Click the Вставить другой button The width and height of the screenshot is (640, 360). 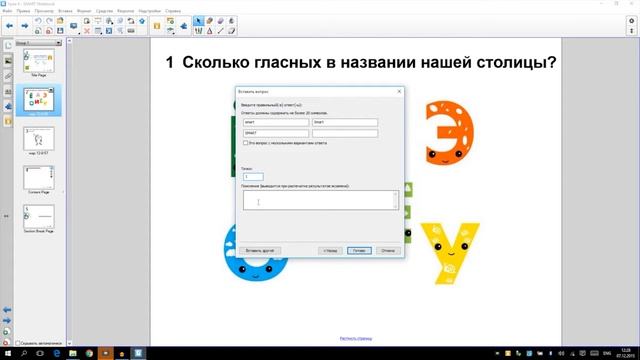(x=260, y=250)
